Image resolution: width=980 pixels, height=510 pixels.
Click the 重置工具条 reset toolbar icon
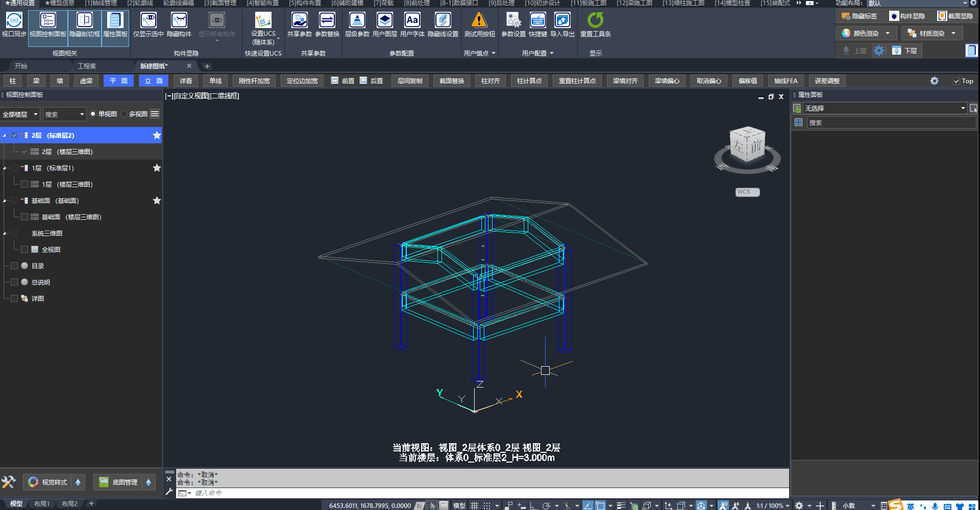tap(595, 21)
